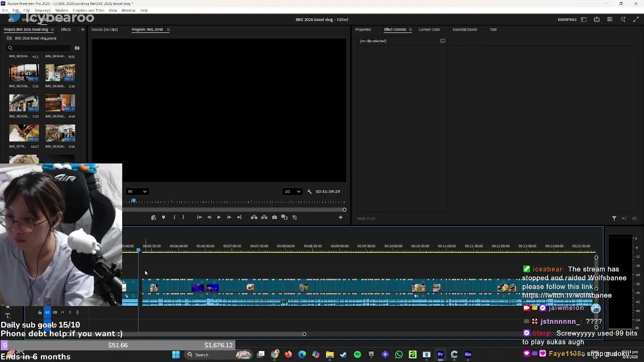Open the Project panel hamburger menu
Screen dimensions: 644x362
click(52, 30)
